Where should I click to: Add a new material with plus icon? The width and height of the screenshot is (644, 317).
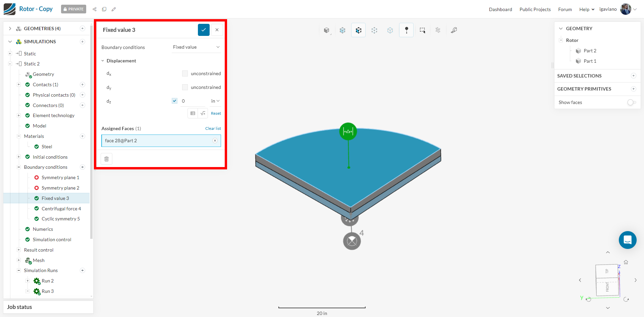click(83, 136)
